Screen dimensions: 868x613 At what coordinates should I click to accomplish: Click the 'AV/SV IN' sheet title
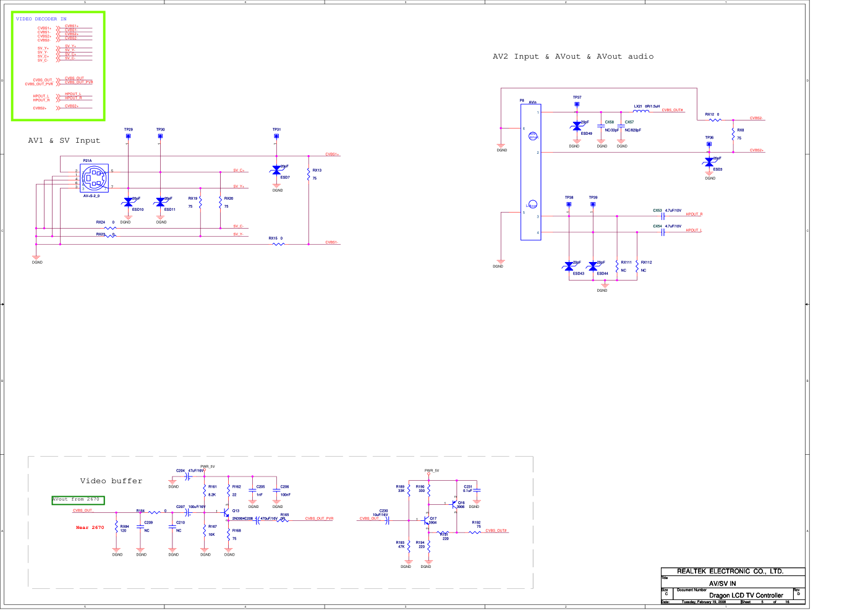722,583
